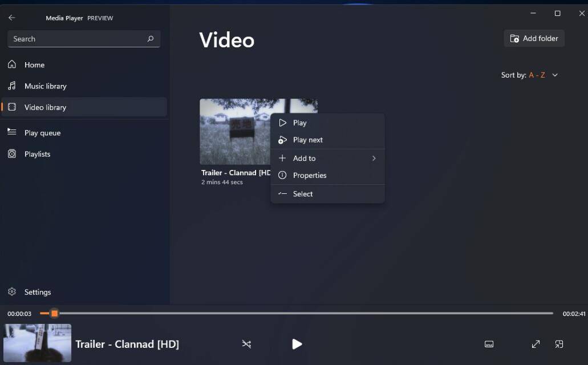The image size is (588, 365).
Task: Open Properties from the context menu
Action: (310, 175)
